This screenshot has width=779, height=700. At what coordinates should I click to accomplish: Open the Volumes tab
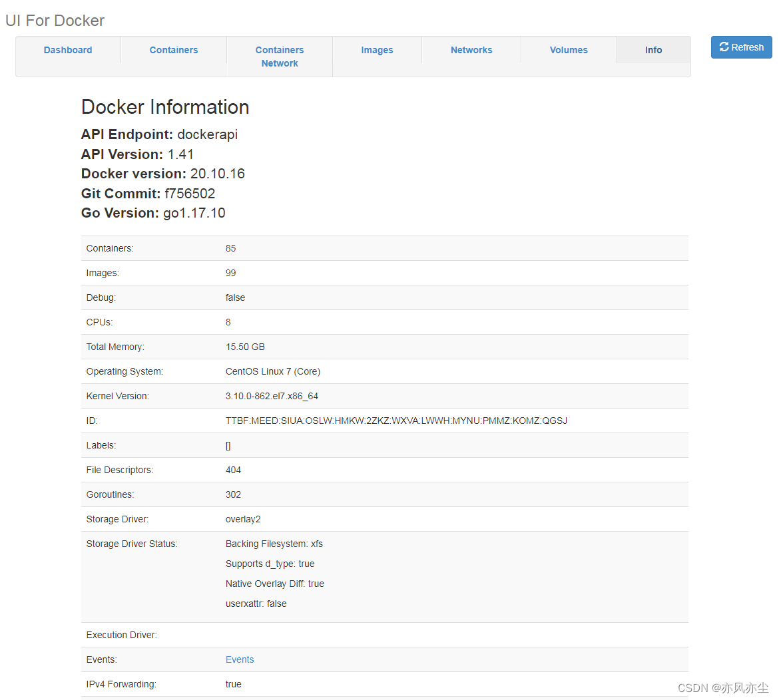click(569, 50)
